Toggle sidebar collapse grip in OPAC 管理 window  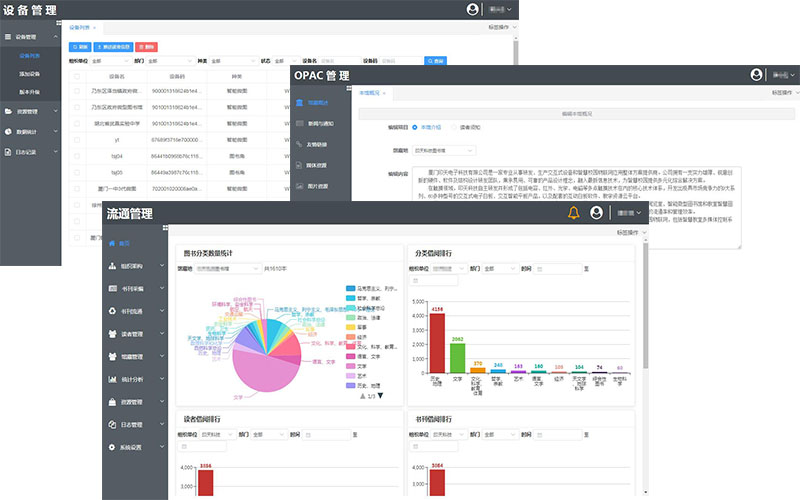pos(349,88)
